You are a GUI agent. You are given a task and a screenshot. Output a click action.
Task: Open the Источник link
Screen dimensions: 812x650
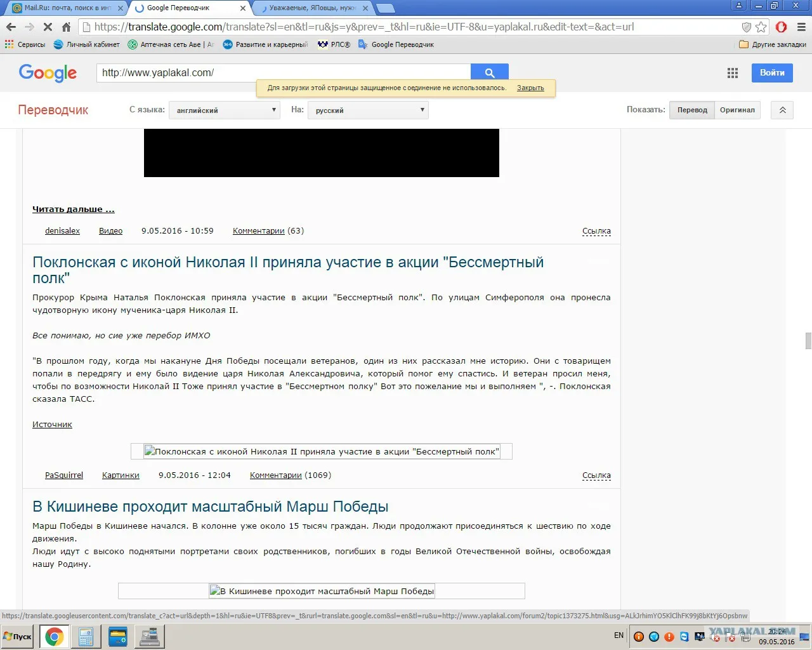[52, 425]
